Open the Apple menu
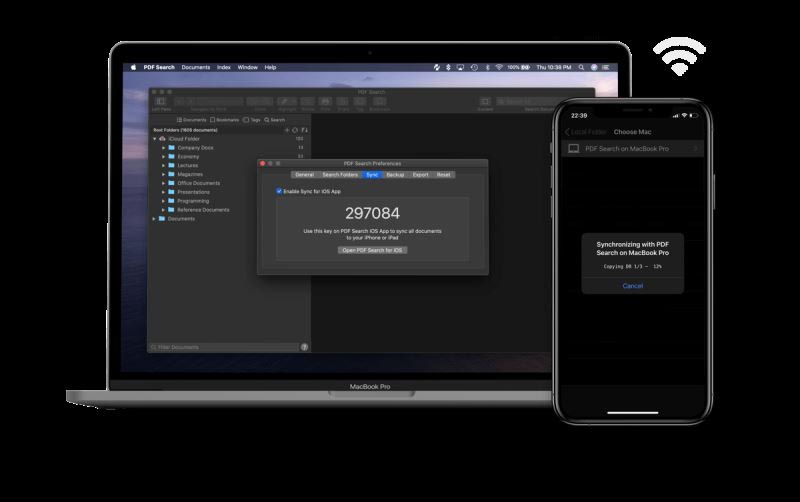Image resolution: width=800 pixels, height=502 pixels. click(133, 67)
